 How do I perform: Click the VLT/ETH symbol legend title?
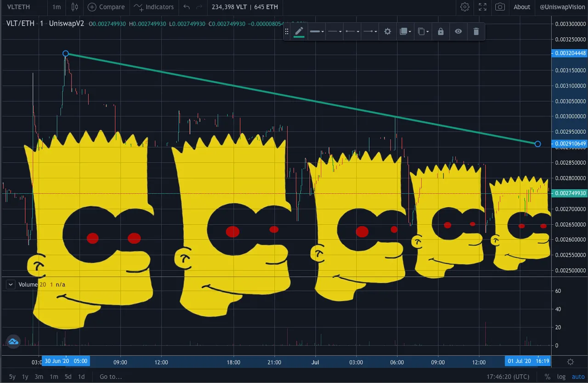click(x=20, y=24)
